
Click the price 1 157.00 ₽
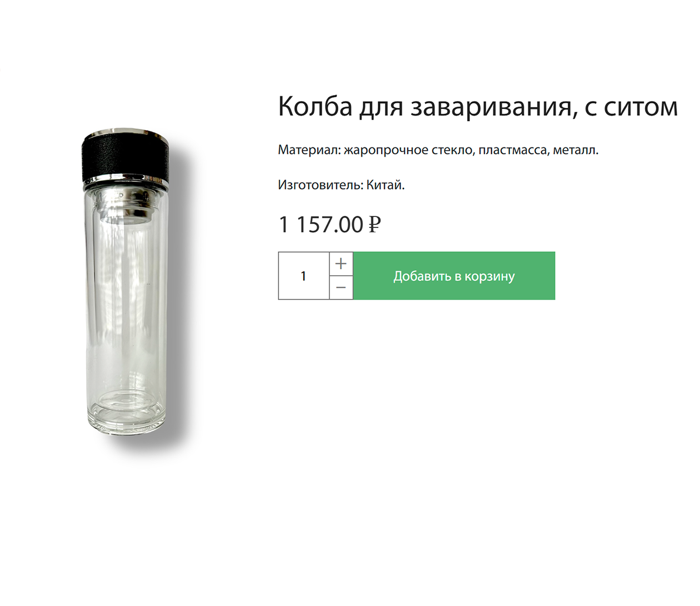click(329, 225)
